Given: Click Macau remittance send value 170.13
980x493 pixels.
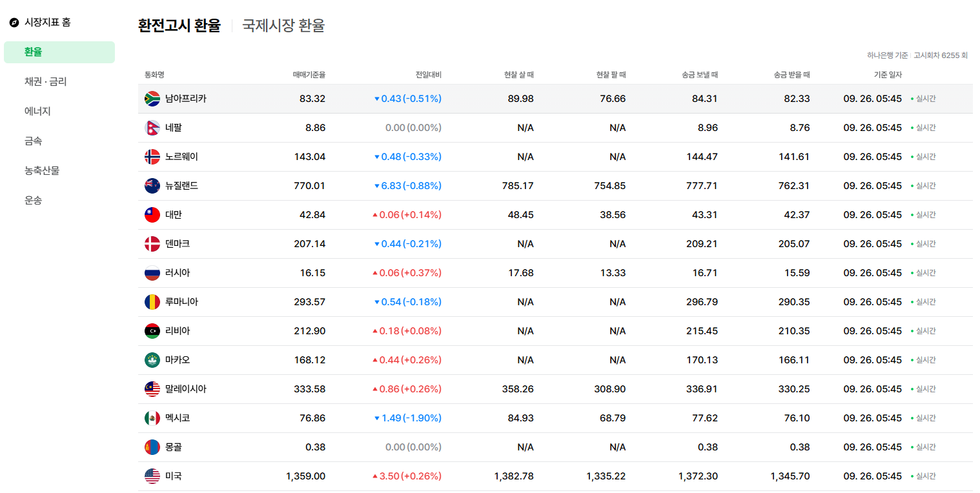Looking at the screenshot, I should click(x=702, y=360).
